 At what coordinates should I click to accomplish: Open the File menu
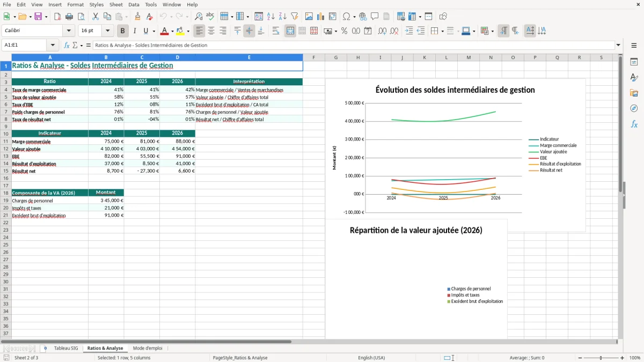[6, 4]
